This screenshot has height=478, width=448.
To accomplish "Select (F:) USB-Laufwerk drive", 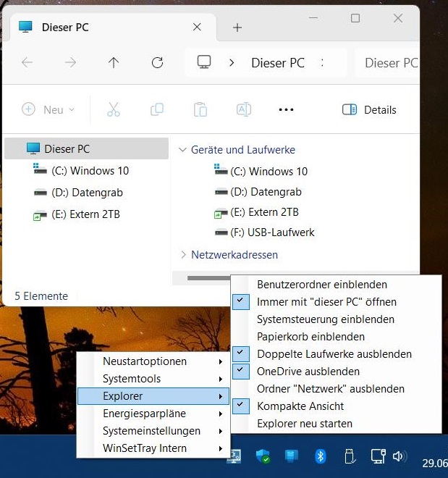I will click(x=264, y=232).
